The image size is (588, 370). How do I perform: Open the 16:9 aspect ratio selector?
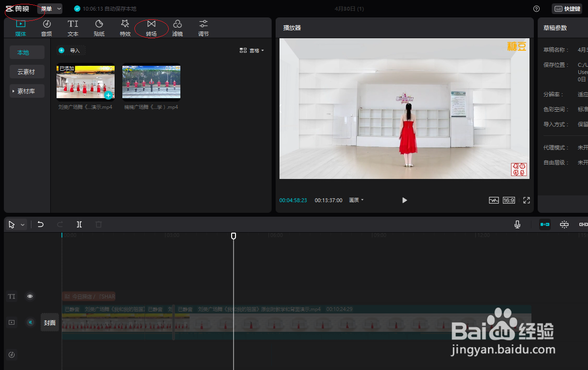pos(509,200)
